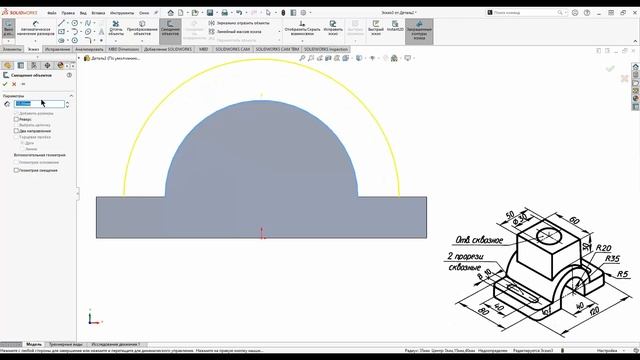This screenshot has width=640, height=360.
Task: Click the Save icon in the top toolbar
Action: pos(210,13)
